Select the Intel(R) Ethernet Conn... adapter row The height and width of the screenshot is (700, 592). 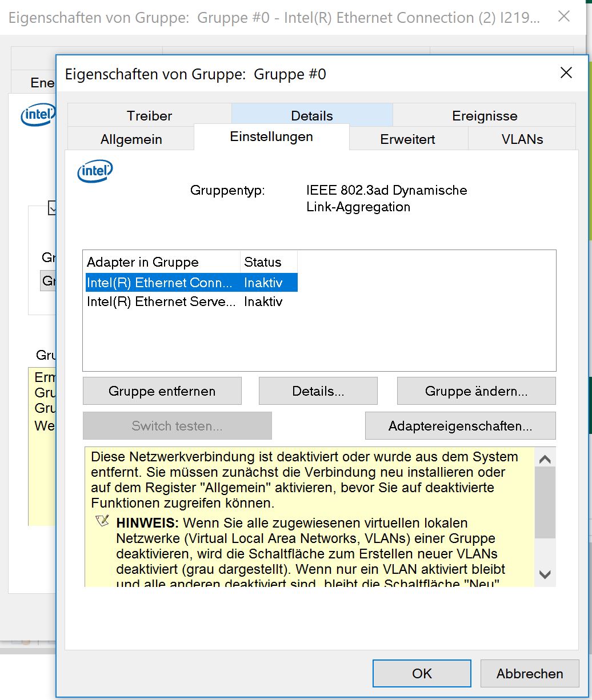[x=191, y=283]
